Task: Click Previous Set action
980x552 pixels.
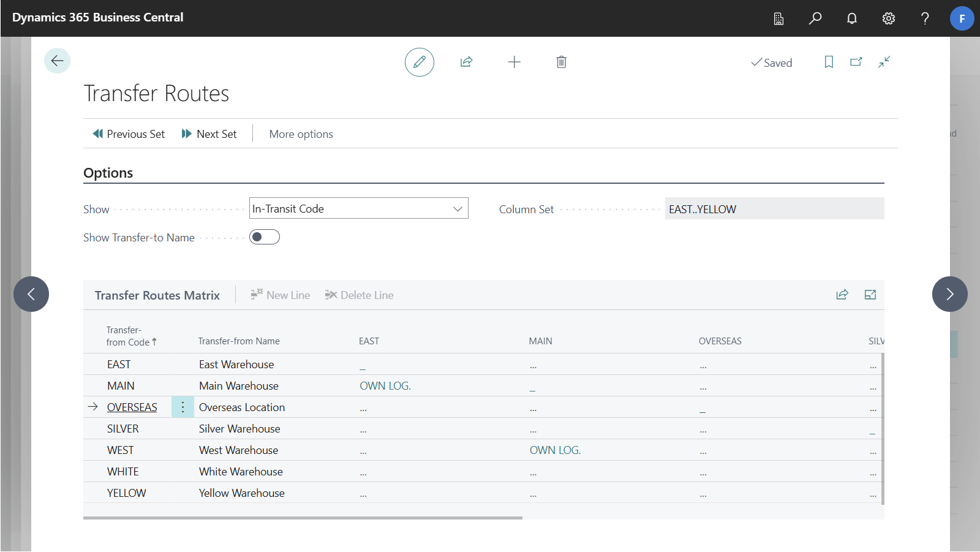Action: 129,134
